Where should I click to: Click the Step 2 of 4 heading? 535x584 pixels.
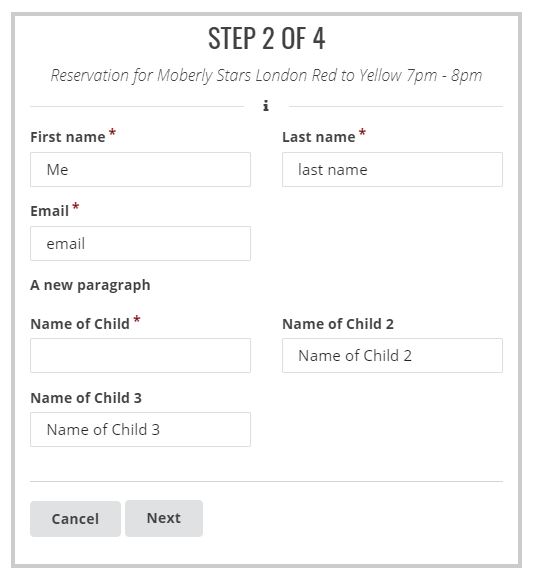[x=267, y=38]
